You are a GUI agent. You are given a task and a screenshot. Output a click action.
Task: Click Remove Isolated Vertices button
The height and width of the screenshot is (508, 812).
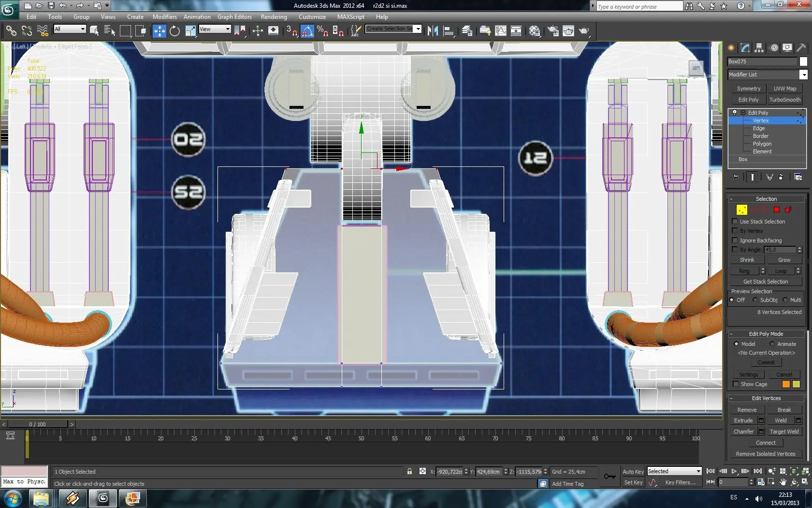click(766, 454)
